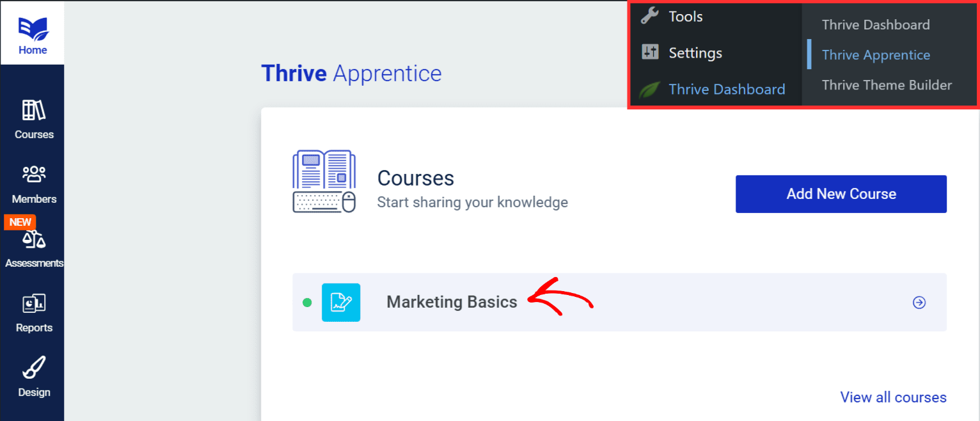Image resolution: width=980 pixels, height=421 pixels.
Task: Click the Tools wrench icon
Action: coord(650,16)
